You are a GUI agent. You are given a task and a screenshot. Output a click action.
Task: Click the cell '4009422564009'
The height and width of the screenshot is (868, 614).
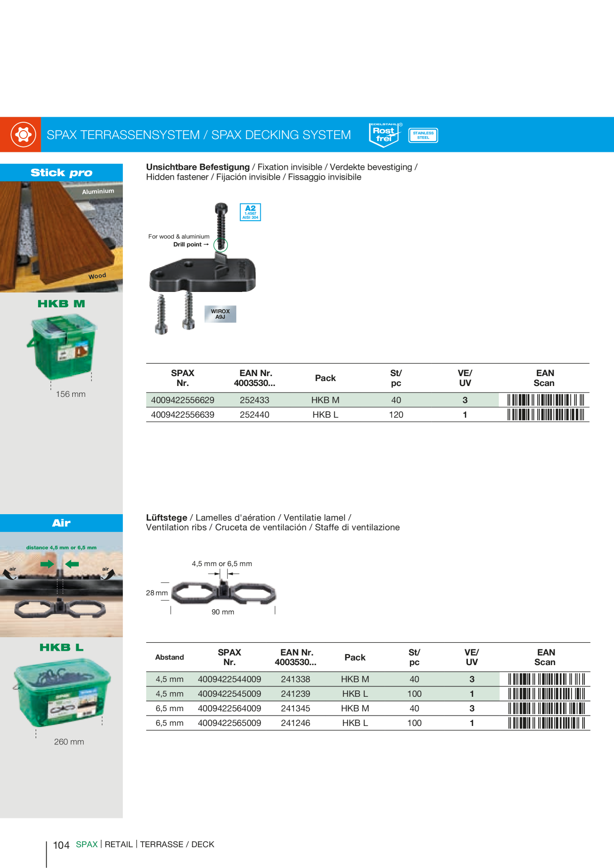(229, 708)
